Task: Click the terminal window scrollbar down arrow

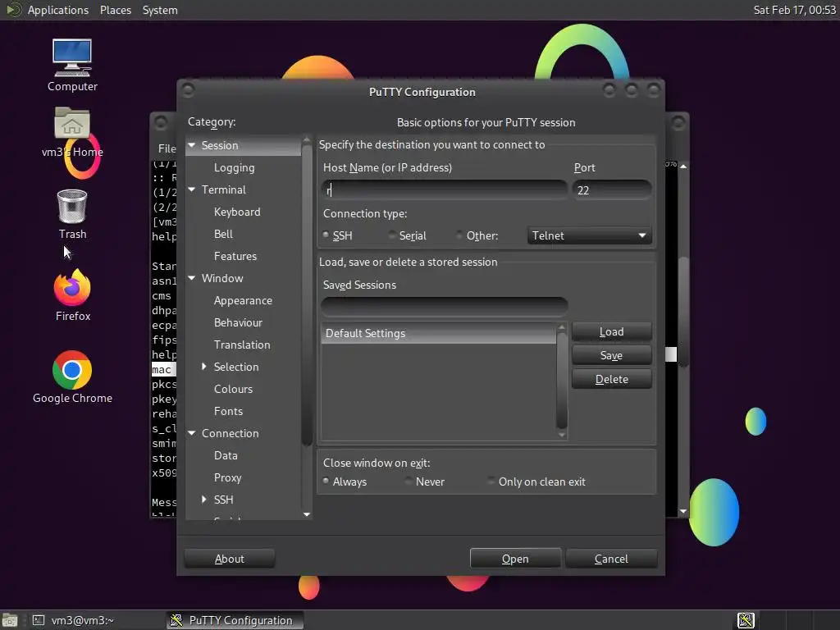Action: (683, 512)
